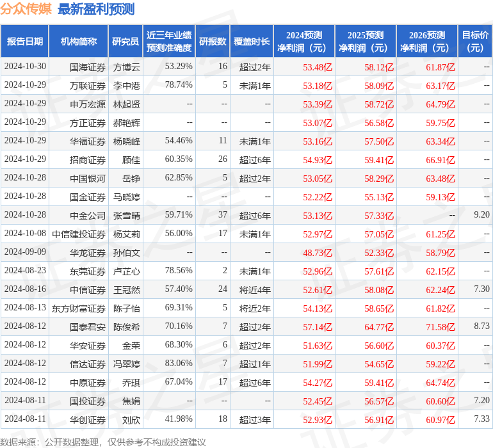
Task: Click the 最新盈利预测 heading
Action: click(96, 9)
